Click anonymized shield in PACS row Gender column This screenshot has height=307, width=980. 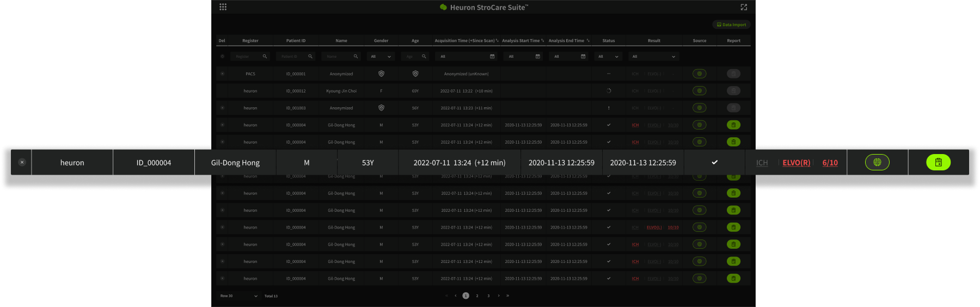[381, 73]
